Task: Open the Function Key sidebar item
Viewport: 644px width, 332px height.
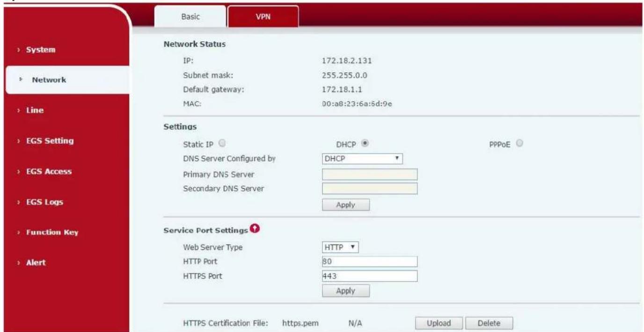Action: pyautogui.click(x=52, y=233)
